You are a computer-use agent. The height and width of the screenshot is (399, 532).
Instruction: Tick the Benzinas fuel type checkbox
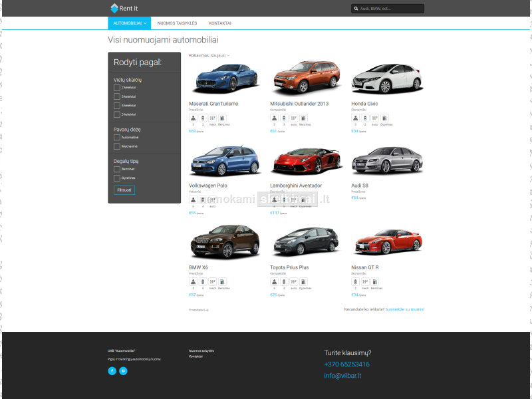click(x=117, y=169)
